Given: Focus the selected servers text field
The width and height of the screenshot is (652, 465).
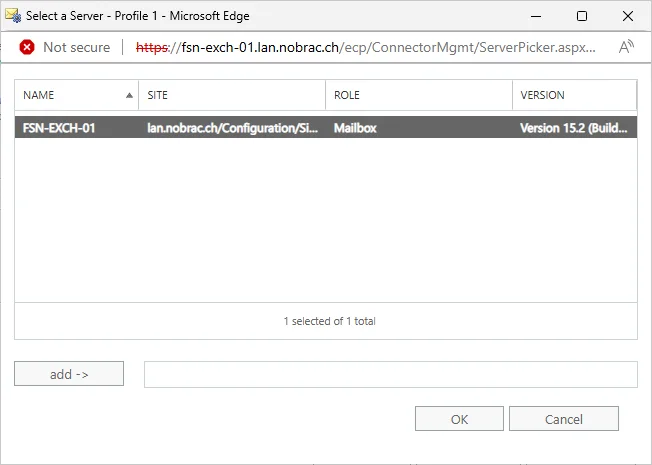Looking at the screenshot, I should (x=391, y=374).
